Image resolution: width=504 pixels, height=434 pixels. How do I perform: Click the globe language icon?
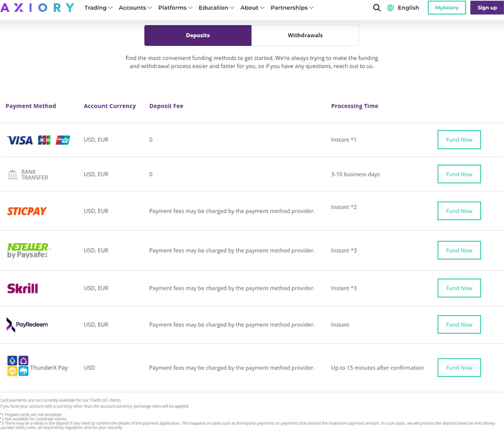[390, 8]
